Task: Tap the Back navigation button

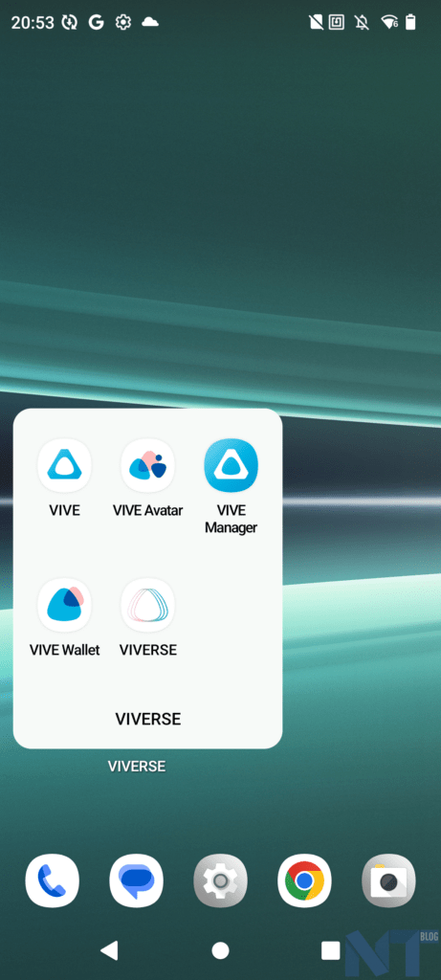Action: pyautogui.click(x=109, y=950)
